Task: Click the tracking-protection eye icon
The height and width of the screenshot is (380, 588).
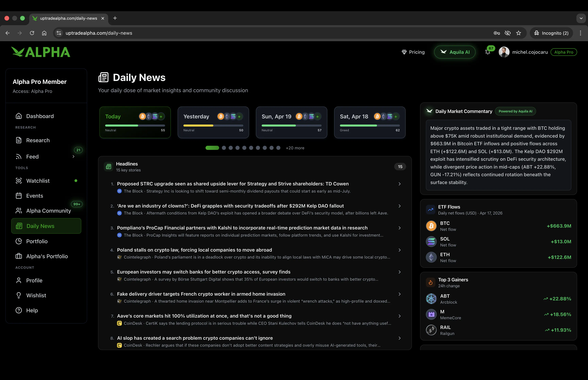Action: [508, 33]
